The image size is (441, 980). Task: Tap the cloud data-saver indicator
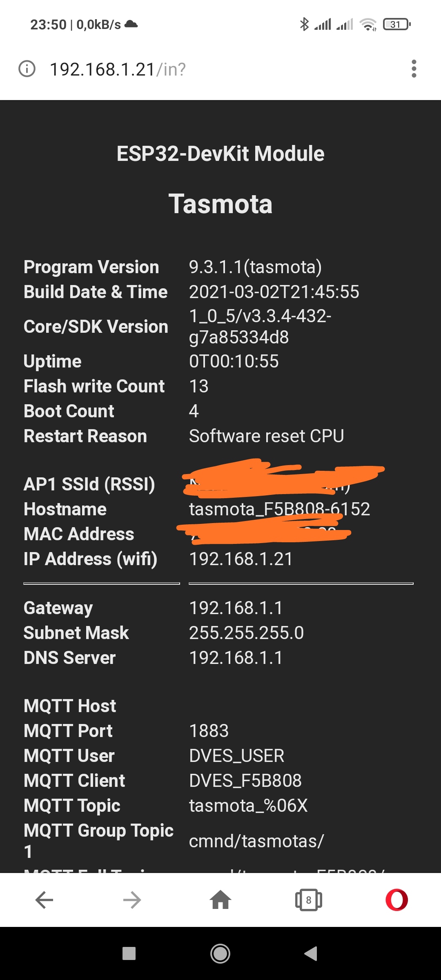130,25
